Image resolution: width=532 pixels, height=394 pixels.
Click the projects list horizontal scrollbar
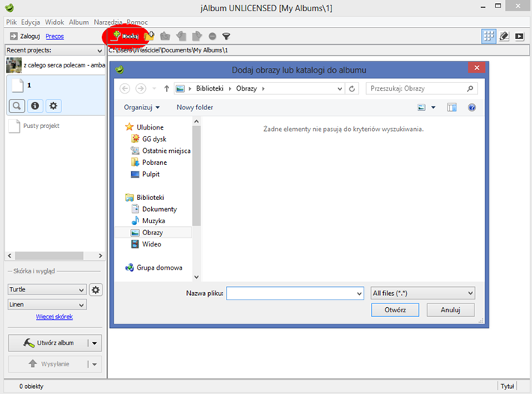49,255
